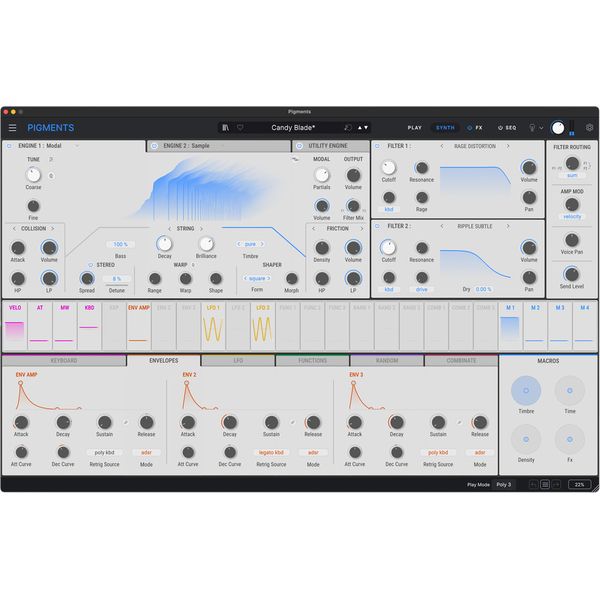The height and width of the screenshot is (600, 600).
Task: Click the modal partials display mode icon
Action: pos(295,159)
